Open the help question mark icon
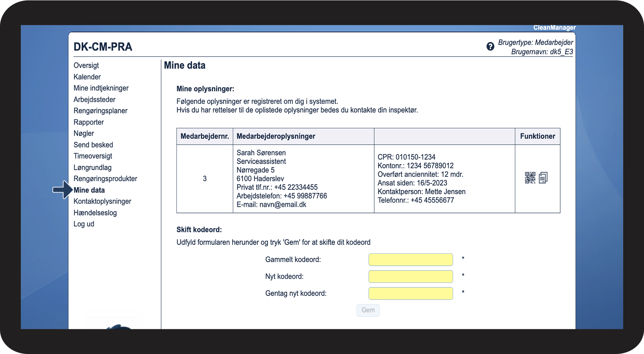 [490, 47]
